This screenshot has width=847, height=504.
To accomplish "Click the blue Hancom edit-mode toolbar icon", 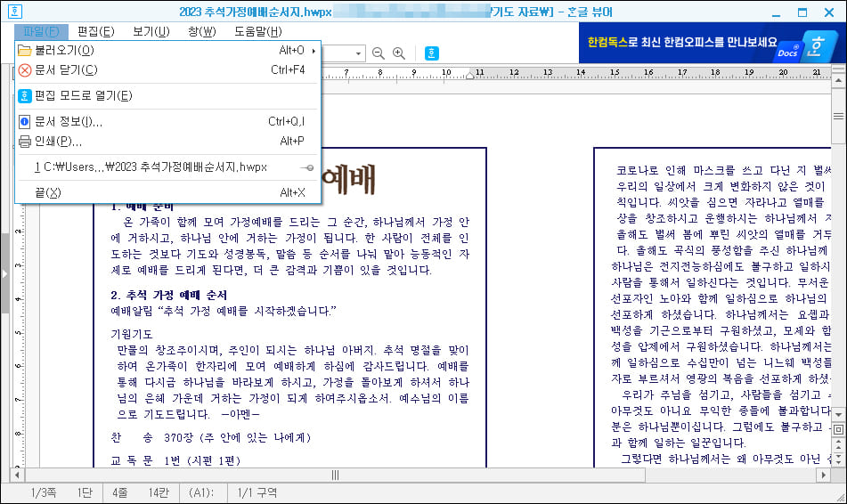I will pos(432,53).
